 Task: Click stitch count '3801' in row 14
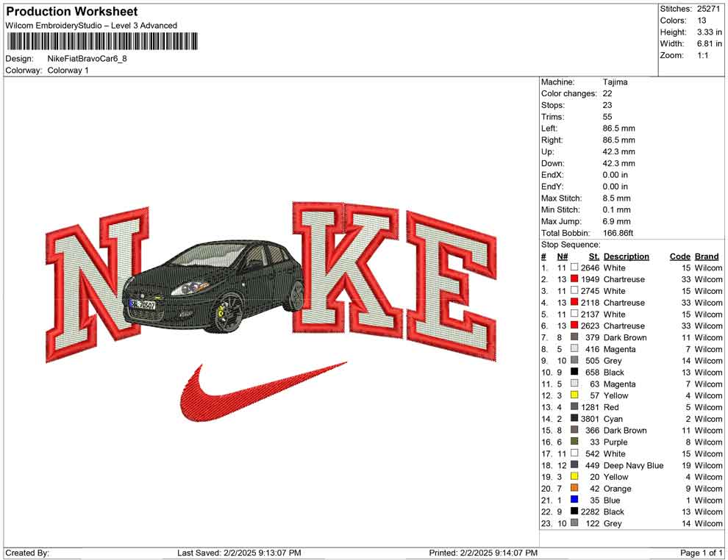pos(590,419)
